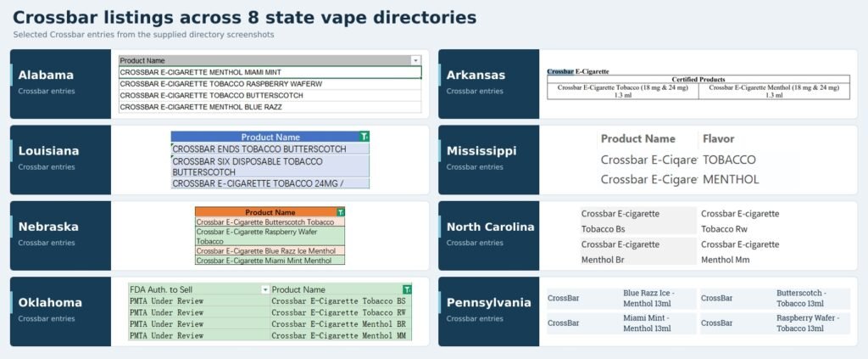Click the Alabama state card label

[46, 76]
